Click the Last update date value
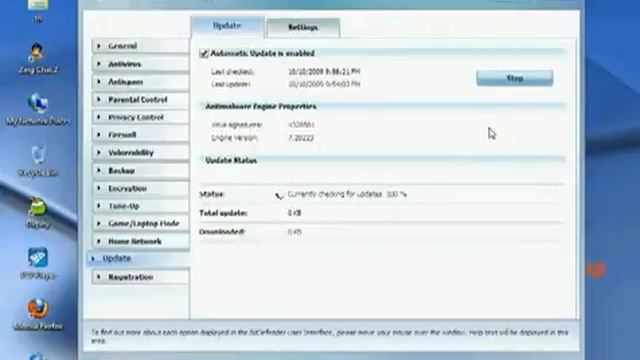The width and height of the screenshot is (640, 360). pos(324,84)
